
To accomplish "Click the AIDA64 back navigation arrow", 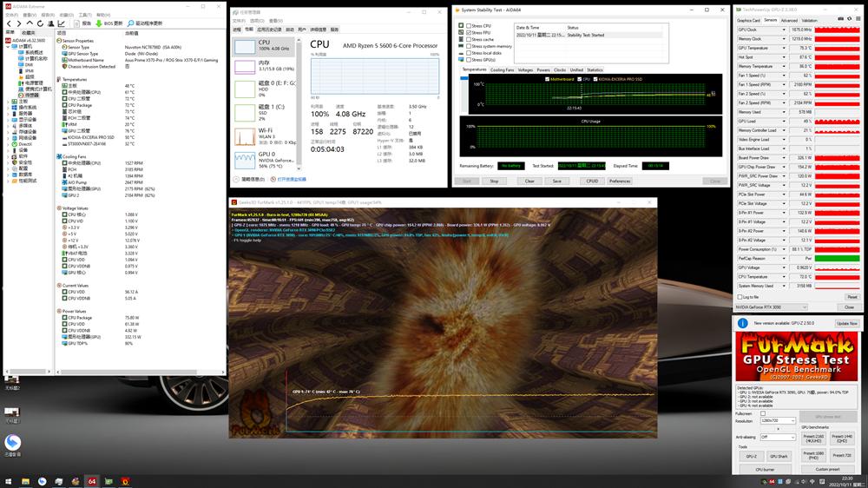I will click(x=7, y=23).
